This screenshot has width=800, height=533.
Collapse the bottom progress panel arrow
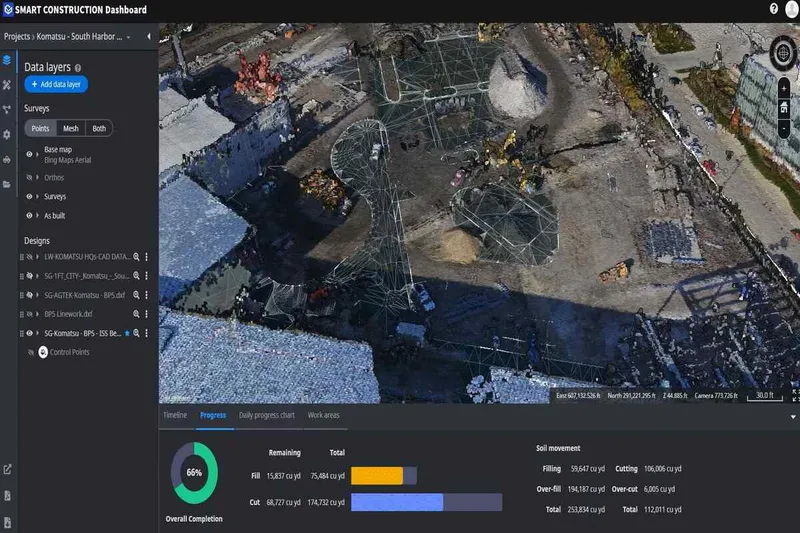tap(793, 417)
